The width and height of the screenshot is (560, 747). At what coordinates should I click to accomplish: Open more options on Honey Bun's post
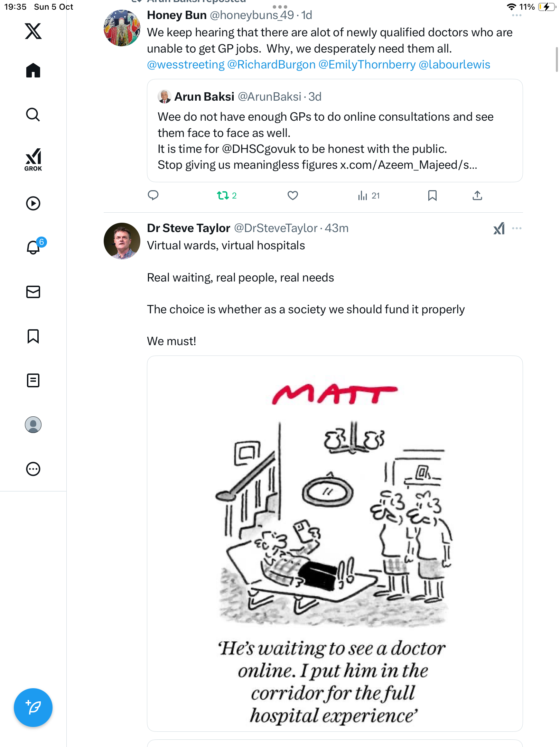coord(517,15)
